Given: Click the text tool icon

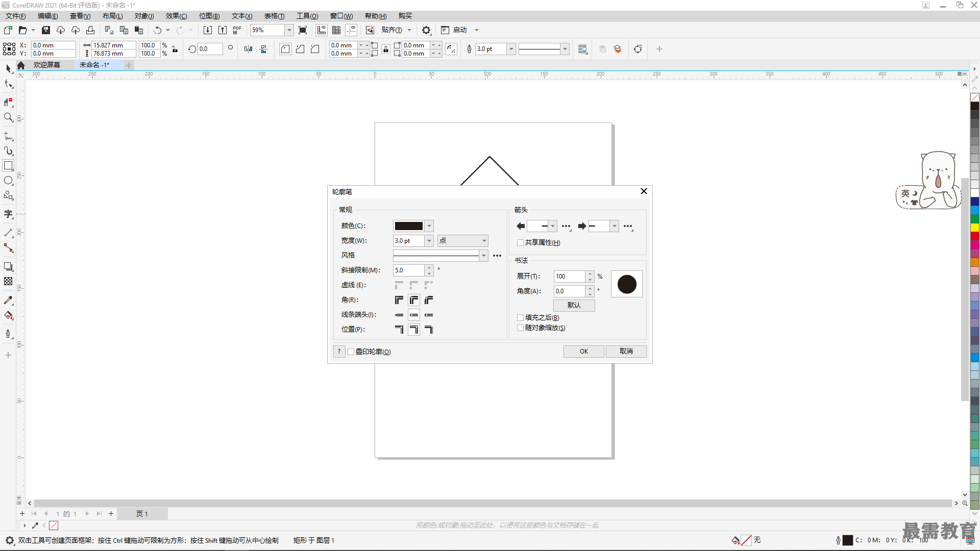Looking at the screenshot, I should click(x=9, y=214).
